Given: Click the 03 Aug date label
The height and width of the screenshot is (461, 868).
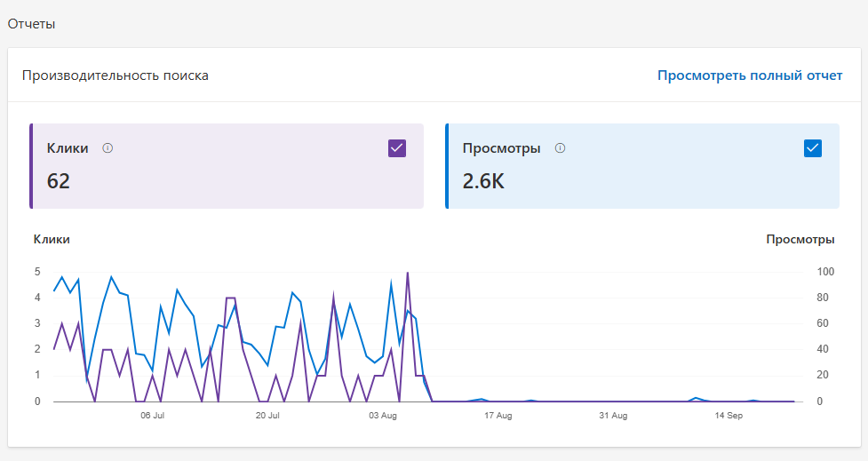Looking at the screenshot, I should (383, 416).
